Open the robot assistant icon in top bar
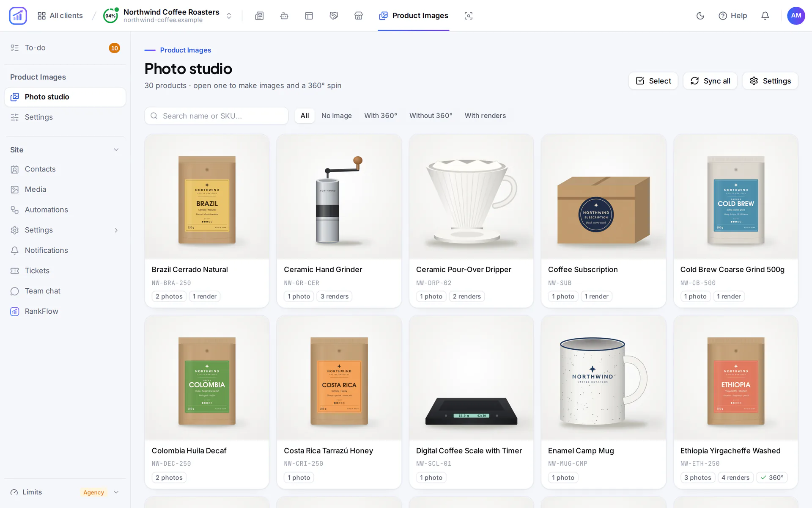Screen dimensions: 812x508 284,16
